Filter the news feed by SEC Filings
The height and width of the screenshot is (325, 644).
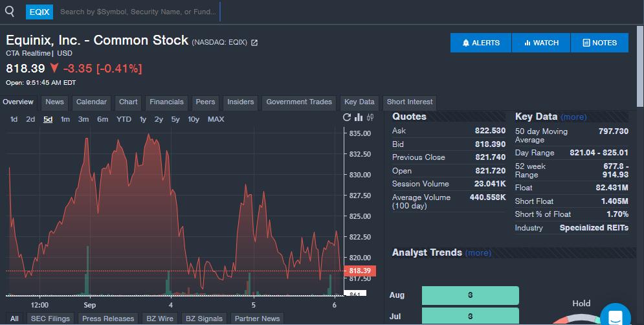tap(50, 319)
